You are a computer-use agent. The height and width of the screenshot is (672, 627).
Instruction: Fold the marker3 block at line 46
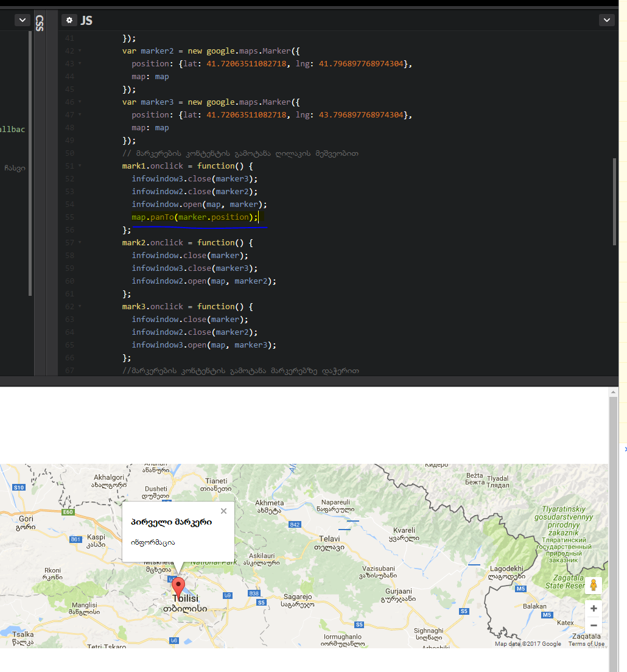coord(80,102)
